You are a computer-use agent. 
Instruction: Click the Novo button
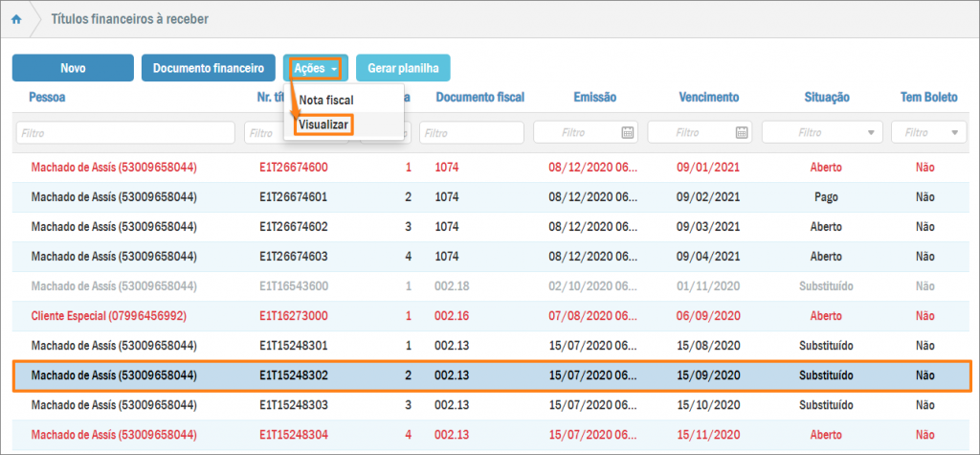(73, 68)
